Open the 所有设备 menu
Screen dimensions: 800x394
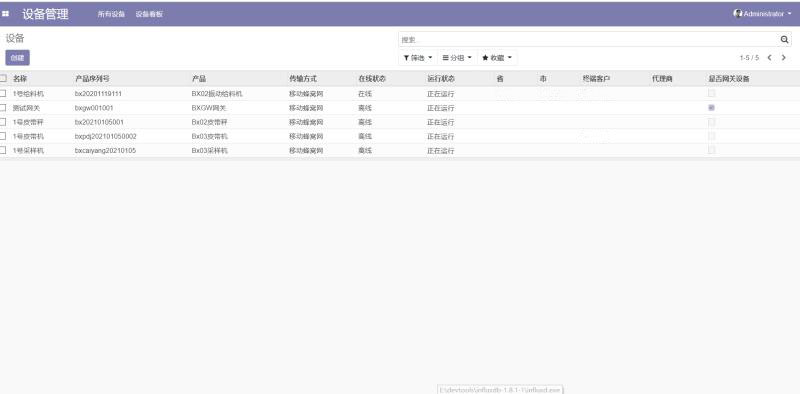tap(111, 14)
